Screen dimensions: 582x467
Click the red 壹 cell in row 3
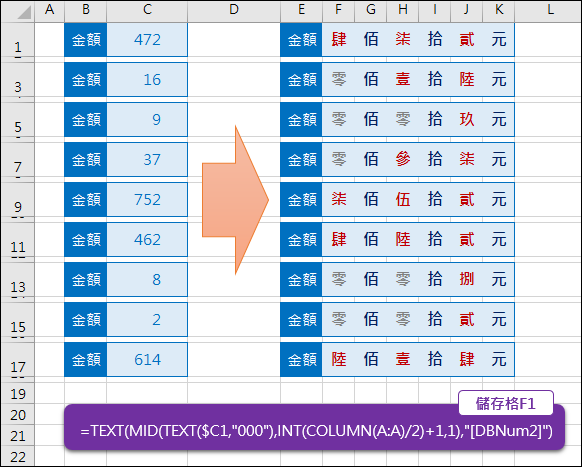pos(402,79)
